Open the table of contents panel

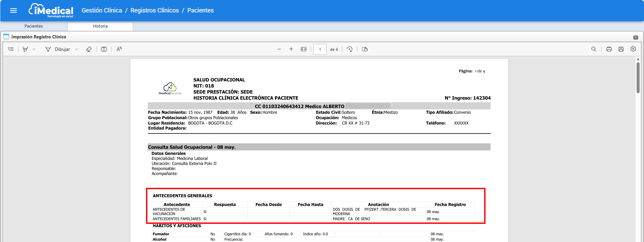(11, 49)
